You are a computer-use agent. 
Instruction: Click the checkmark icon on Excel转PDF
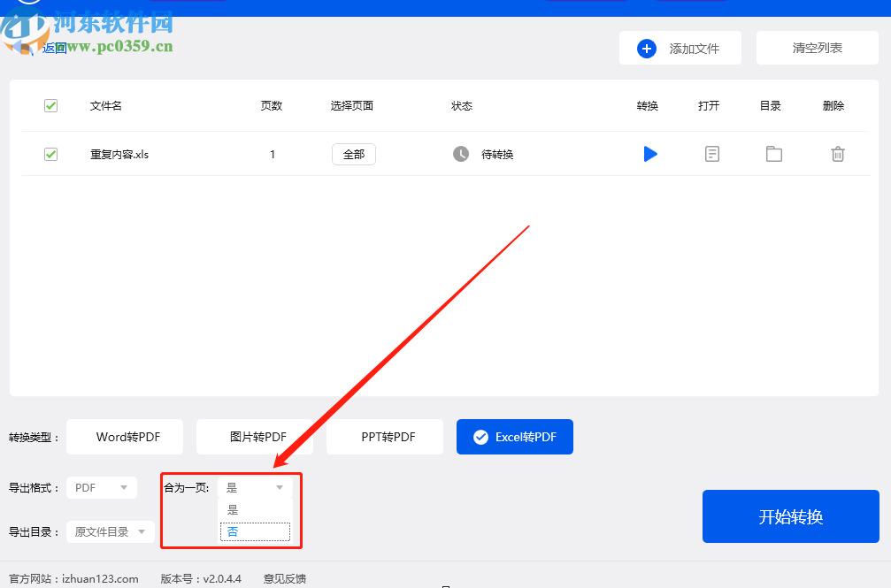point(480,436)
